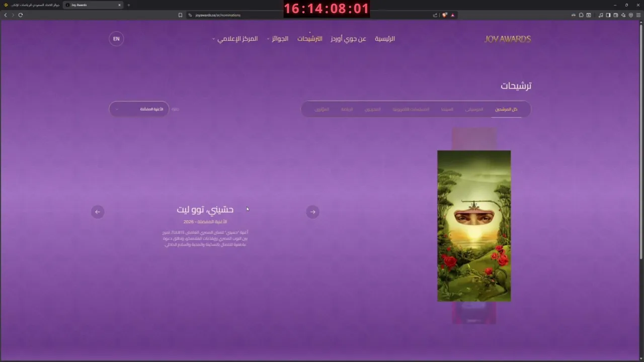Select the المخرجون directors category tab
Screen dimensions: 644x362
(373, 109)
